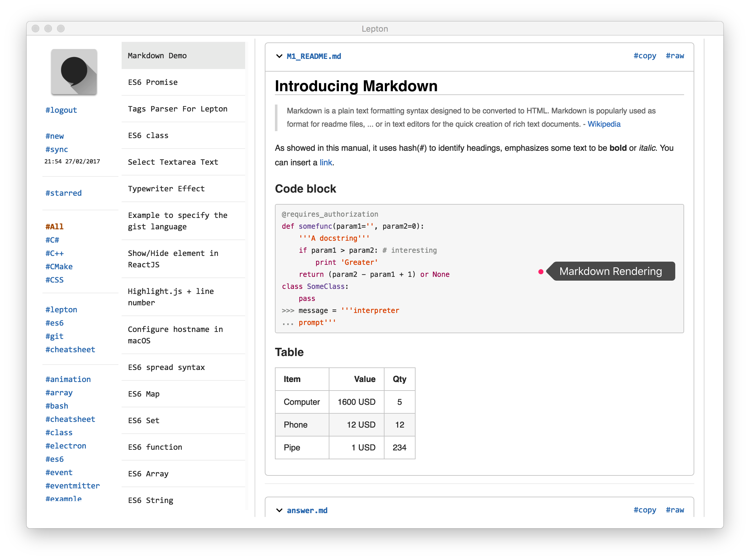Copy answer.md with its #copy button
Viewport: 750px width, 560px height.
[x=644, y=510]
